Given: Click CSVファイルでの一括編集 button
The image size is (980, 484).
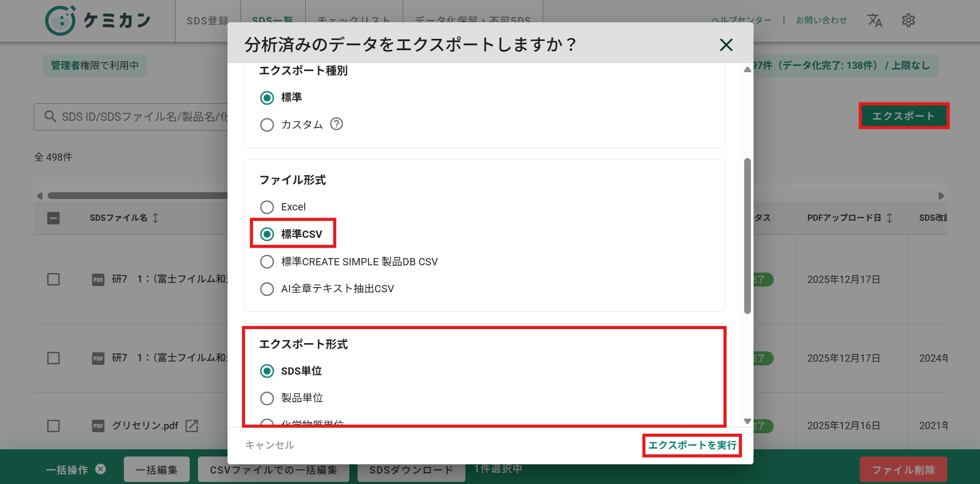Looking at the screenshot, I should coord(274,469).
